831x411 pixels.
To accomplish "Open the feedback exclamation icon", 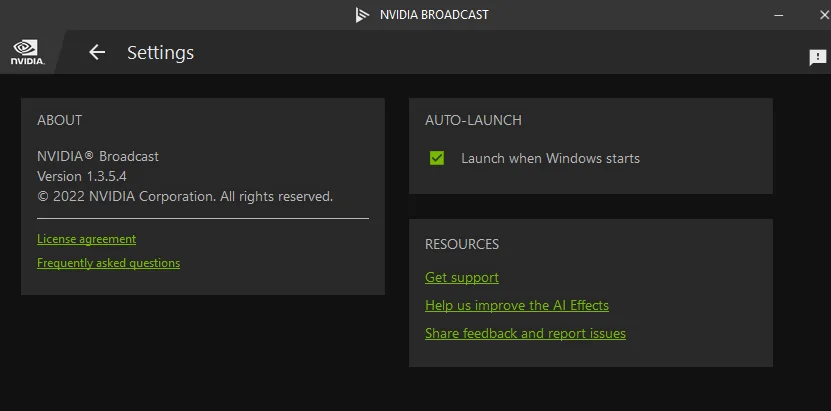I will click(818, 57).
